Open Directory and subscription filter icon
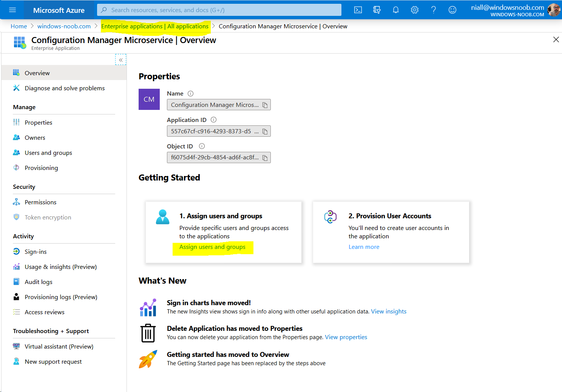This screenshot has width=562, height=392. click(377, 10)
